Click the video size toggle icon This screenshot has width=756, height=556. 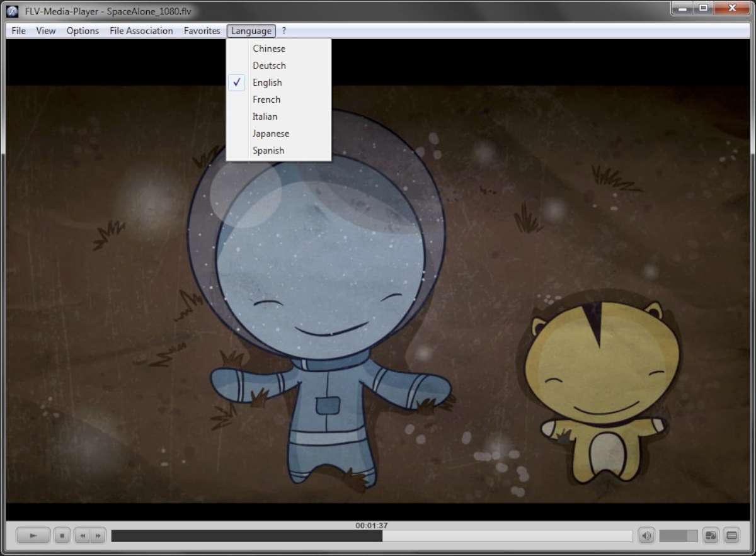click(x=711, y=536)
